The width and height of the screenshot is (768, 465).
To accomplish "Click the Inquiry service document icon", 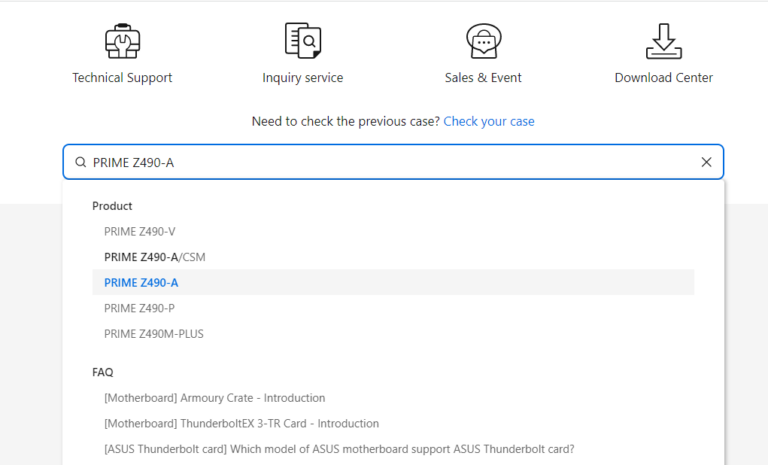I will [302, 41].
